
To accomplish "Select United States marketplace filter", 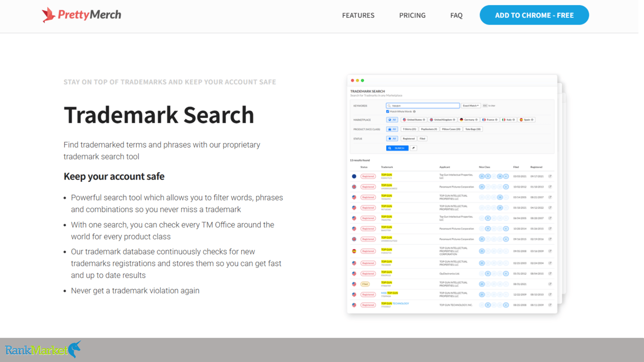I will click(x=414, y=120).
